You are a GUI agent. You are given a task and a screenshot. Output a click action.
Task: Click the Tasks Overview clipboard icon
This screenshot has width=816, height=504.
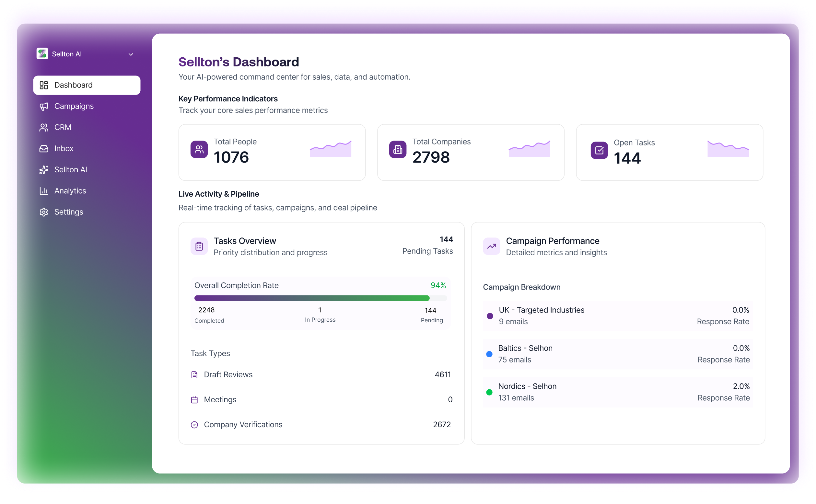pyautogui.click(x=199, y=246)
